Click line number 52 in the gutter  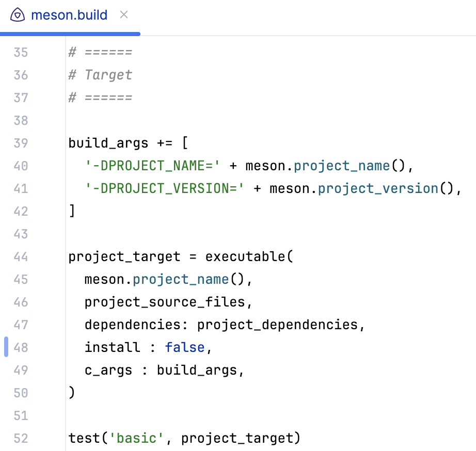coord(21,438)
